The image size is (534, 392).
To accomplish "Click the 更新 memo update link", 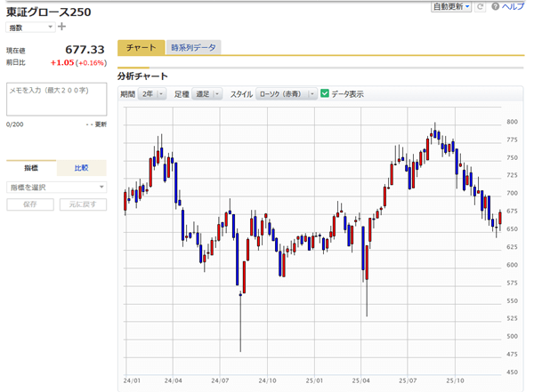I will coord(100,125).
